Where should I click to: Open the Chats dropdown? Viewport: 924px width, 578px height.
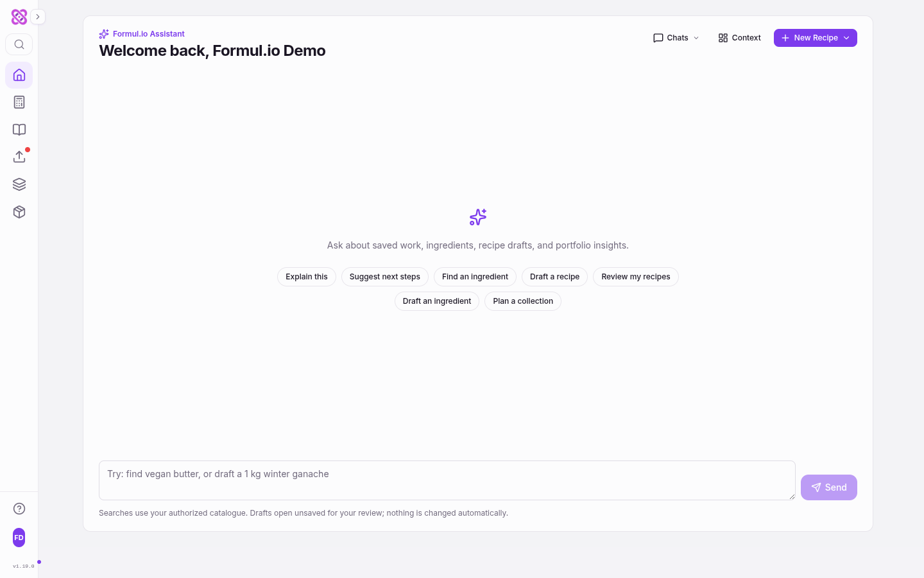click(676, 38)
